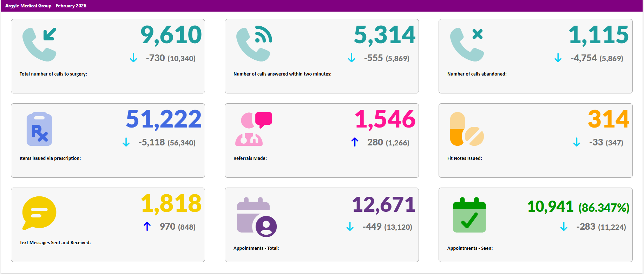644x274 pixels.
Task: Click the appointments seen percentage 86.347%
Action: tap(604, 208)
